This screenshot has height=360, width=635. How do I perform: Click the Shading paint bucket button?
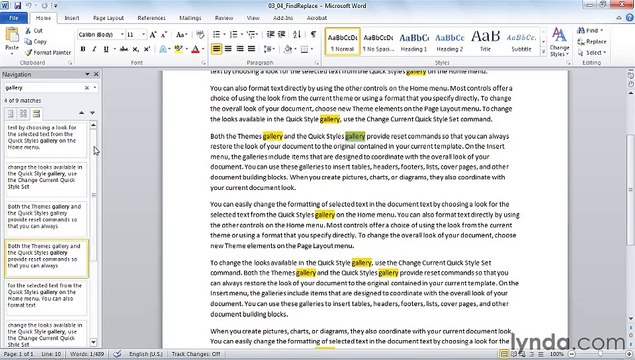(x=288, y=49)
